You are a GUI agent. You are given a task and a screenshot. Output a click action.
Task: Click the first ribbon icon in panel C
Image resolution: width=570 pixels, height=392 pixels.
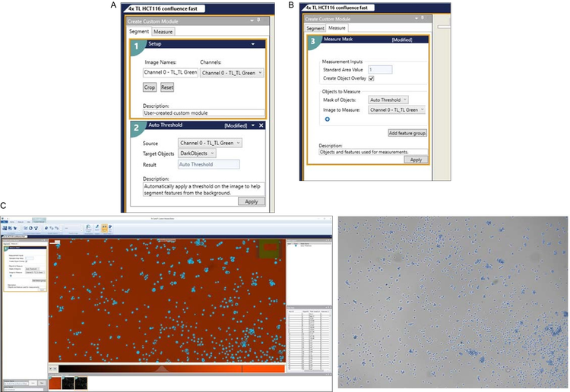pos(5,228)
